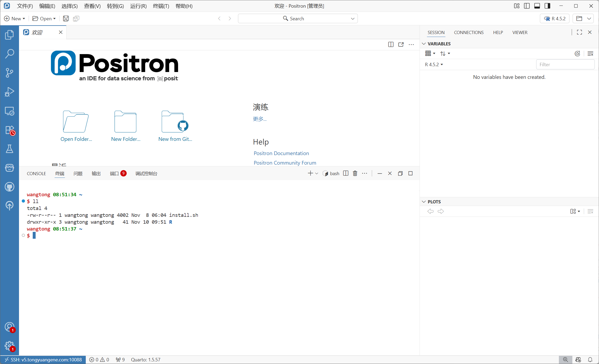The image size is (599, 364).
Task: Collapse the VARIABLES section
Action: tap(424, 44)
